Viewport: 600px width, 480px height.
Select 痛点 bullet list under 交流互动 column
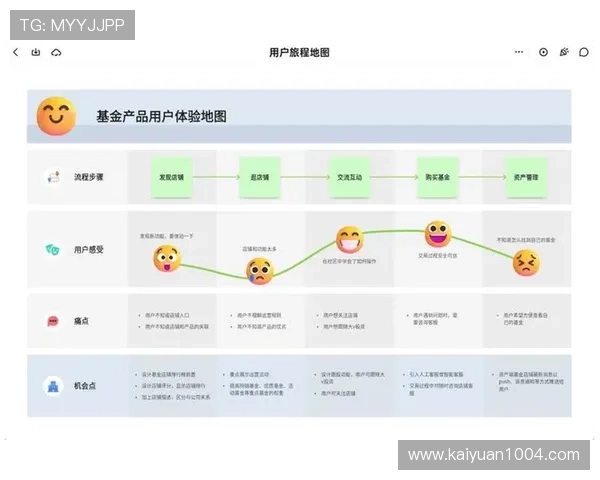pyautogui.click(x=341, y=321)
